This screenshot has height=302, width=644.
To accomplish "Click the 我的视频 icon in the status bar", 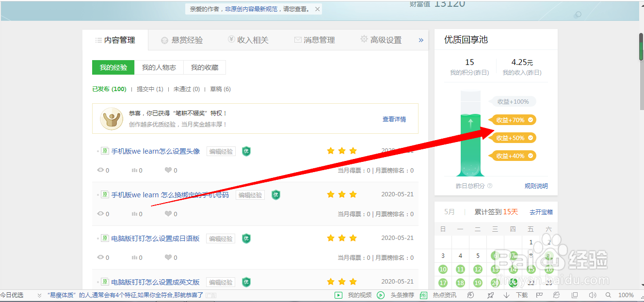I will (338, 295).
